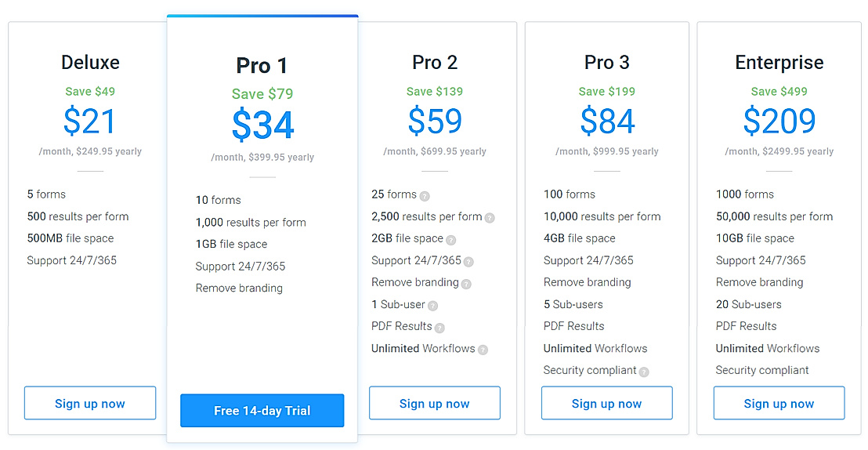Sign up for the Enterprise plan
The width and height of the screenshot is (868, 450).
[x=779, y=403]
